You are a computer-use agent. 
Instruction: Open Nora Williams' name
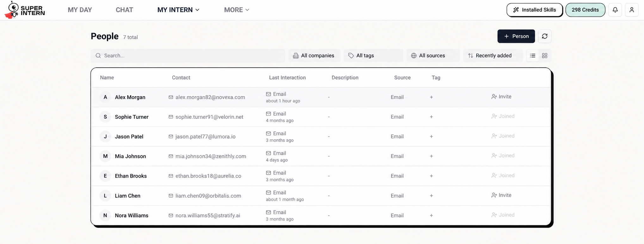pos(132,216)
